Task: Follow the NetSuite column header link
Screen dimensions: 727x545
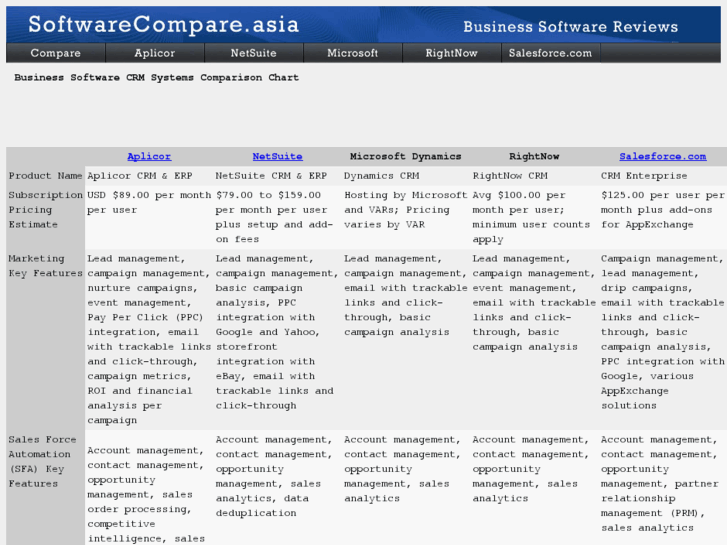Action: [x=277, y=156]
